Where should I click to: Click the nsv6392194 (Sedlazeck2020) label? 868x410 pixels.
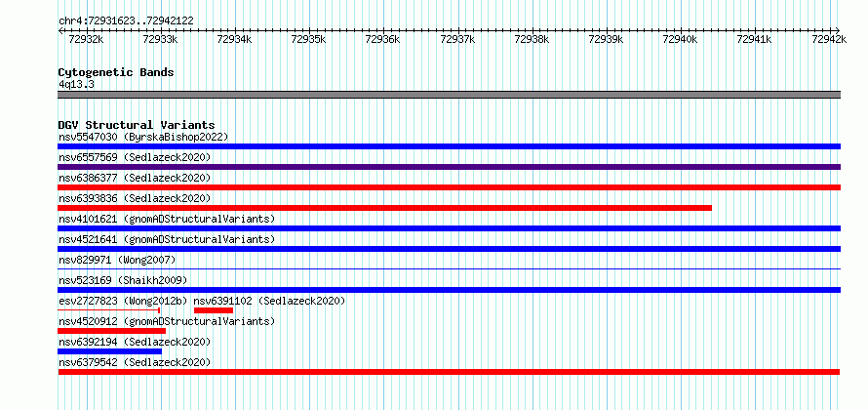click(x=135, y=342)
